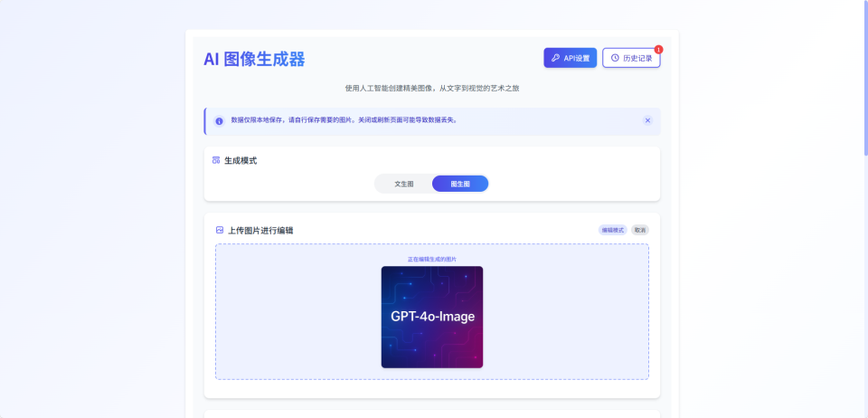This screenshot has height=418, width=868.
Task: Click the blue info icon in notice banner
Action: coord(219,120)
